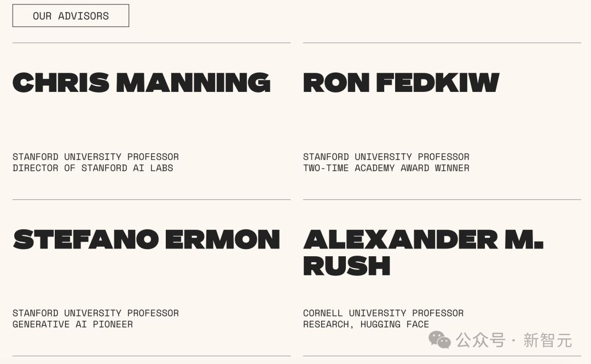Click the word FEDKIW in heading
The height and width of the screenshot is (364, 591).
coord(438,82)
